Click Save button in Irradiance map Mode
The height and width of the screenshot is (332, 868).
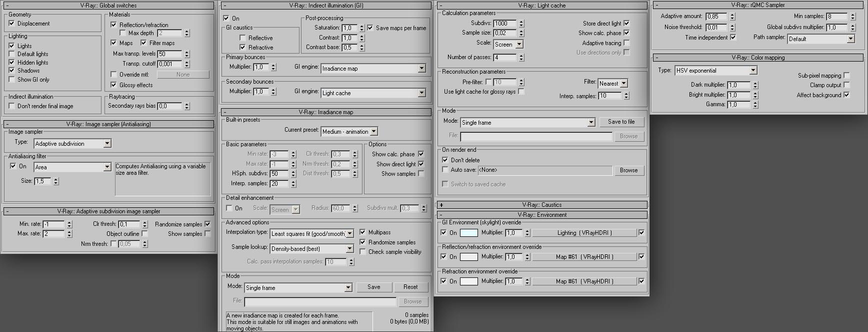coord(374,287)
